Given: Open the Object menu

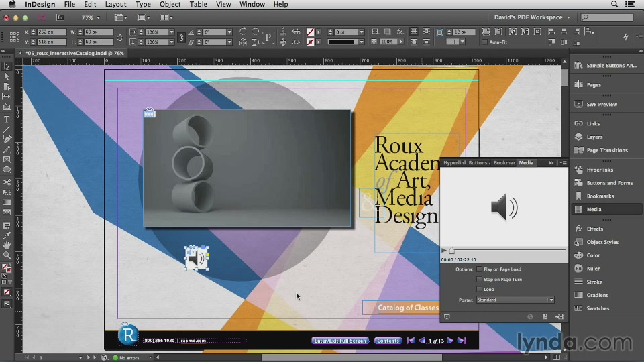Looking at the screenshot, I should [170, 4].
